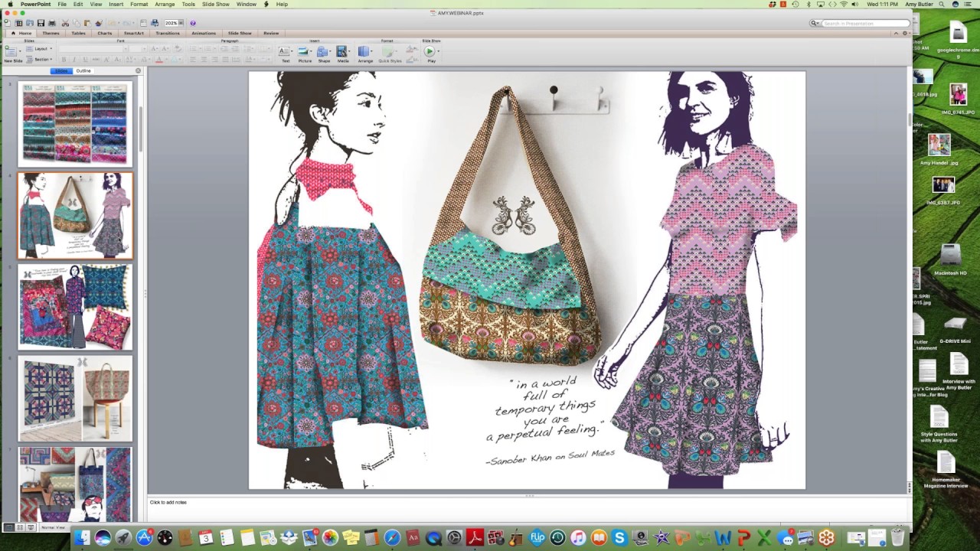This screenshot has height=551, width=980.
Task: Open ribbon preferences gear icon
Action: pos(904,33)
